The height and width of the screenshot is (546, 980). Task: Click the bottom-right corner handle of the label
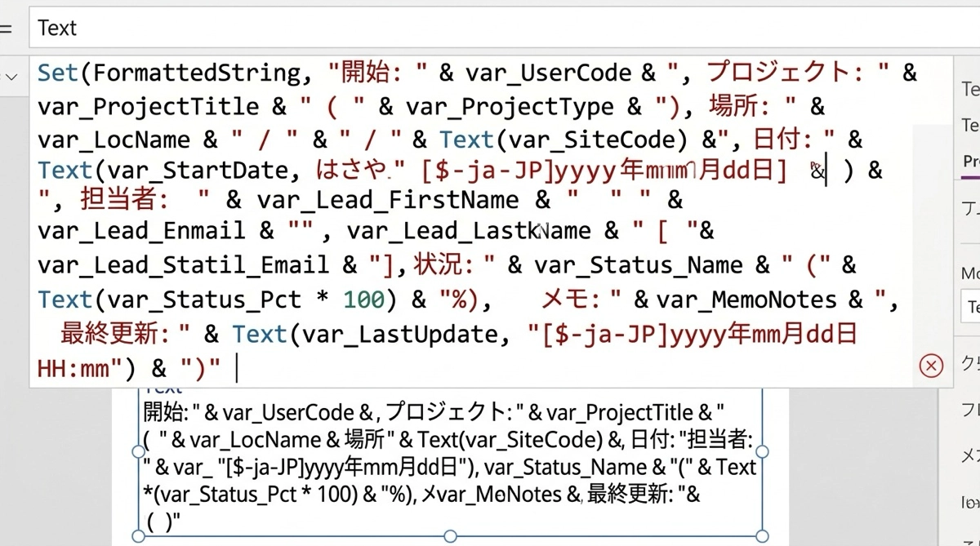[x=763, y=536]
